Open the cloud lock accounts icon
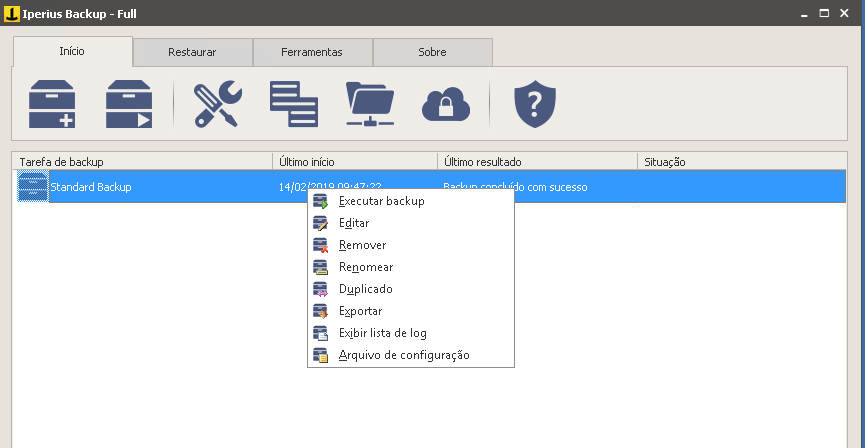 pos(446,104)
